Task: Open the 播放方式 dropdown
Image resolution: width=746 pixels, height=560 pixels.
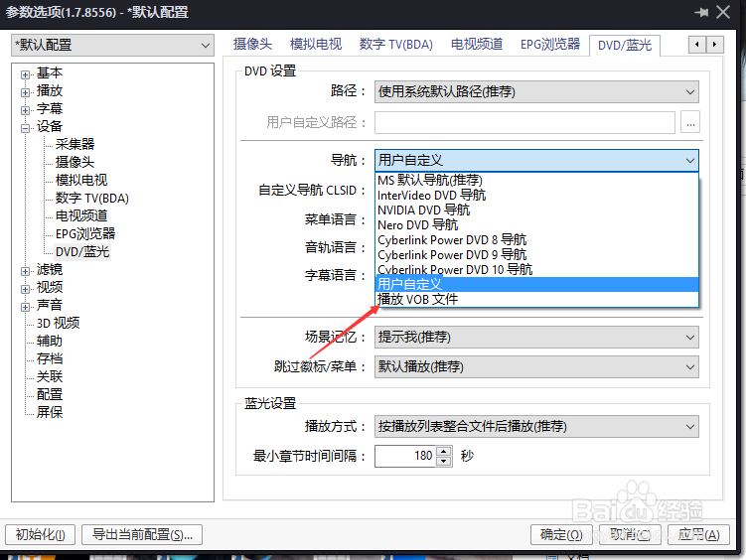Action: point(536,426)
